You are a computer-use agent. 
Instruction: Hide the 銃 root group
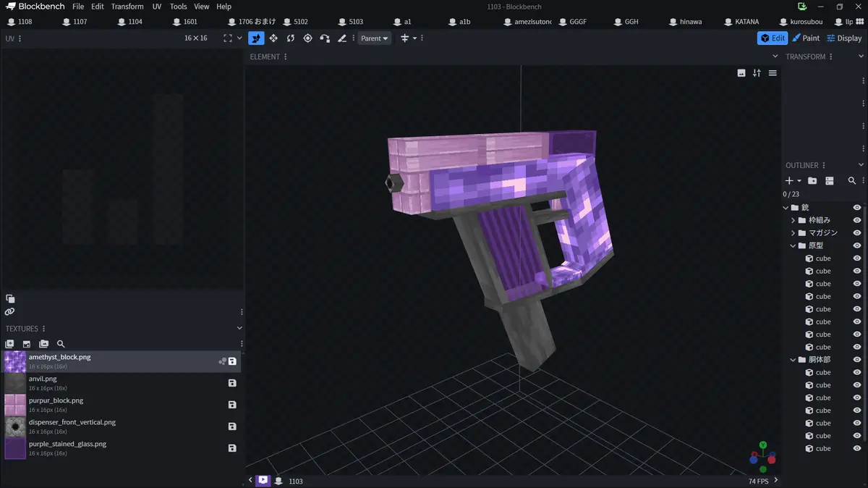point(857,208)
